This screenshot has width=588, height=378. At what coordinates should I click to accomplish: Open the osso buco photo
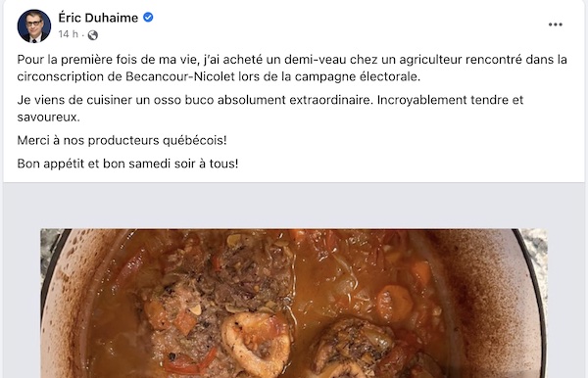[x=294, y=303]
